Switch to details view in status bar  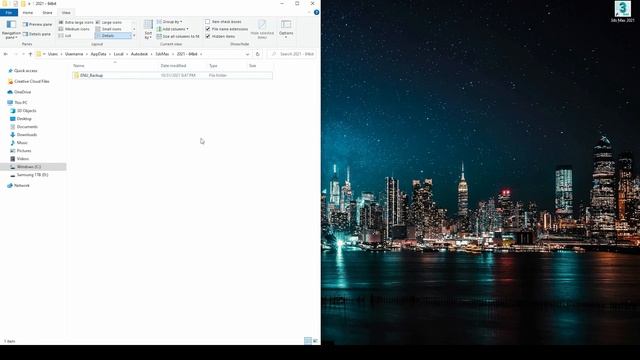308,341
